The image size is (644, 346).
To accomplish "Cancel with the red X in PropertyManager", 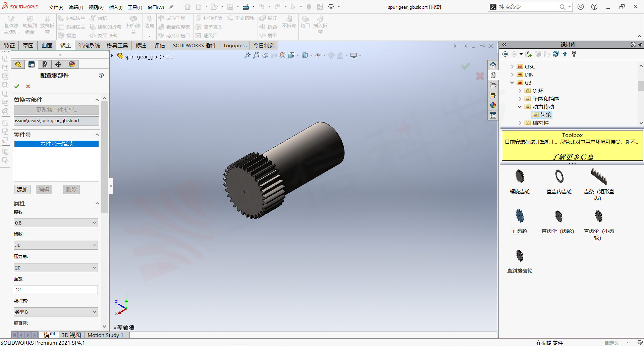I will (28, 86).
